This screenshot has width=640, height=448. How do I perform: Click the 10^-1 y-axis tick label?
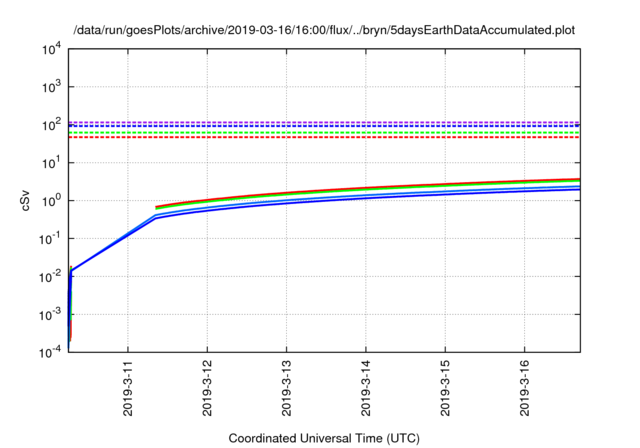tap(50, 239)
